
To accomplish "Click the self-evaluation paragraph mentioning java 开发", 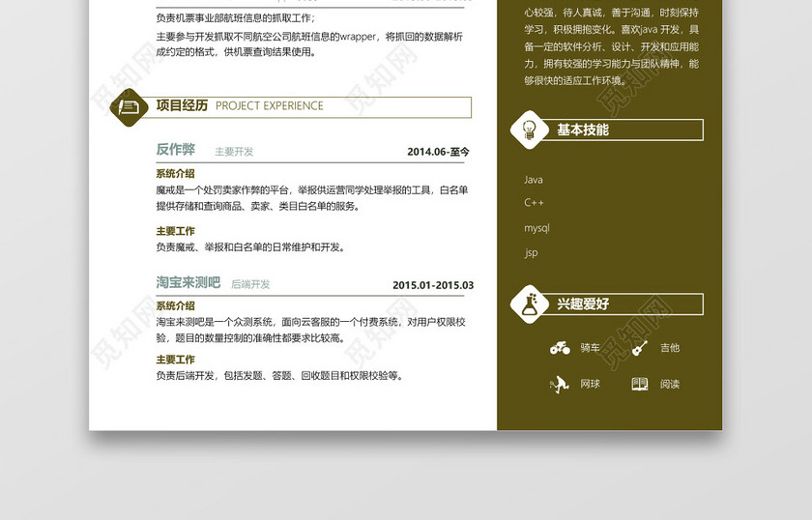I will [x=611, y=46].
